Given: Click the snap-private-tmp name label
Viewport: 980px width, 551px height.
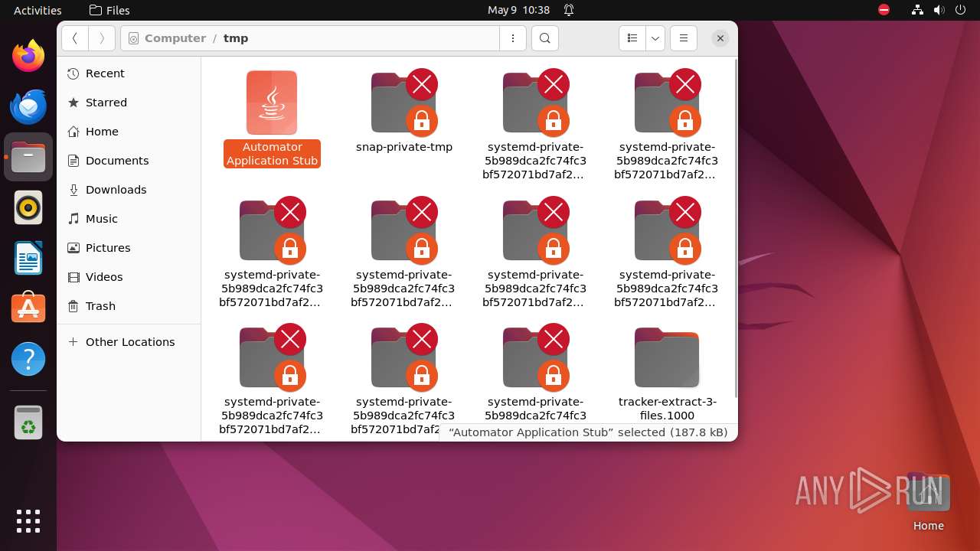Looking at the screenshot, I should (x=404, y=147).
